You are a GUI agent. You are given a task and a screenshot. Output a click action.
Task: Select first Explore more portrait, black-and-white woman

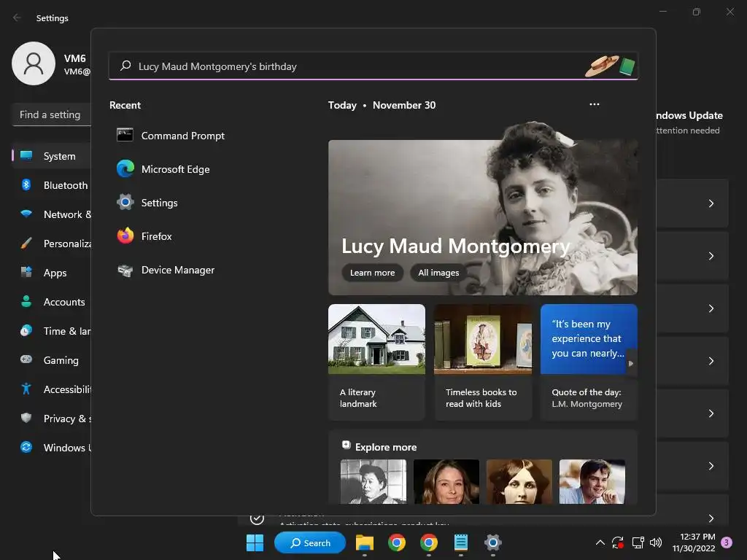tap(373, 481)
